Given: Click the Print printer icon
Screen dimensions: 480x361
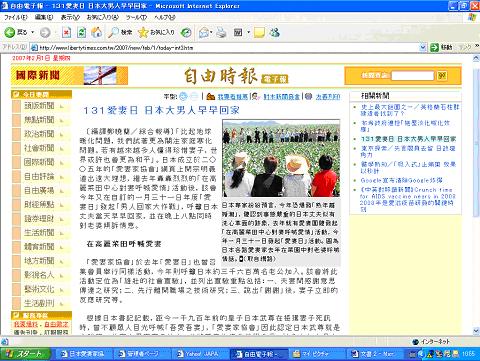Looking at the screenshot, I should coord(221,32).
